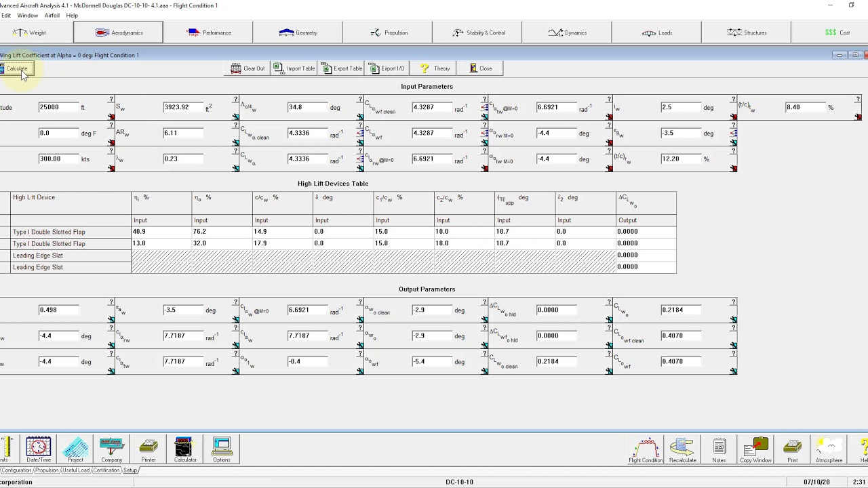This screenshot has width=868, height=488.
Task: Select the Setup tab at the bottom
Action: pyautogui.click(x=130, y=470)
